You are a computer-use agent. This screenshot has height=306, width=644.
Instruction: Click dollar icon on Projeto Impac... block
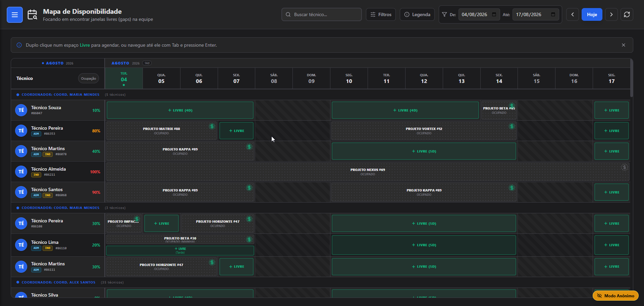click(x=137, y=219)
